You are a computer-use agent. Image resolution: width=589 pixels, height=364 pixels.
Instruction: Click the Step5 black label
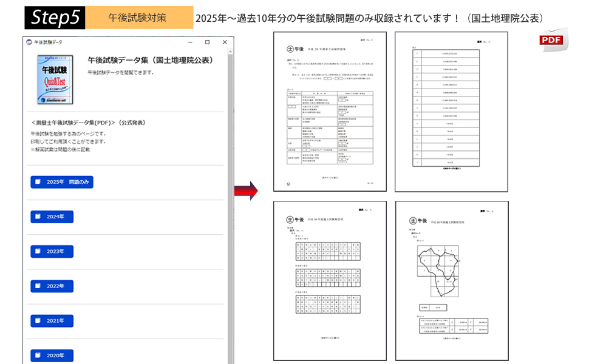[x=55, y=18]
